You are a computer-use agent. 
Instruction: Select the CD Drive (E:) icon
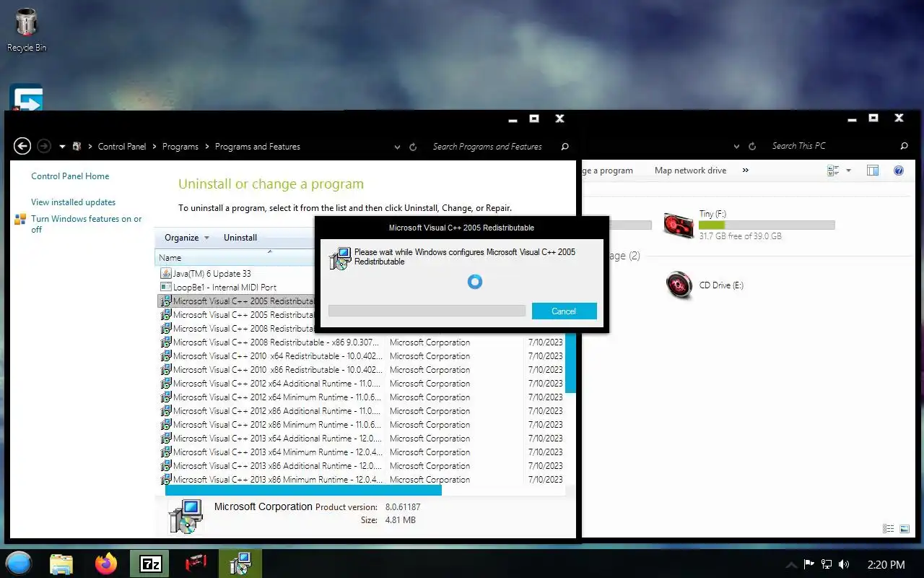click(x=679, y=285)
